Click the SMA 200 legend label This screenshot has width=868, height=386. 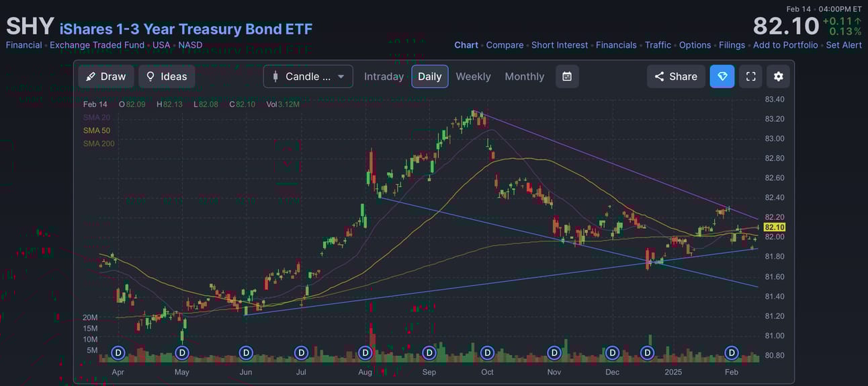click(99, 143)
